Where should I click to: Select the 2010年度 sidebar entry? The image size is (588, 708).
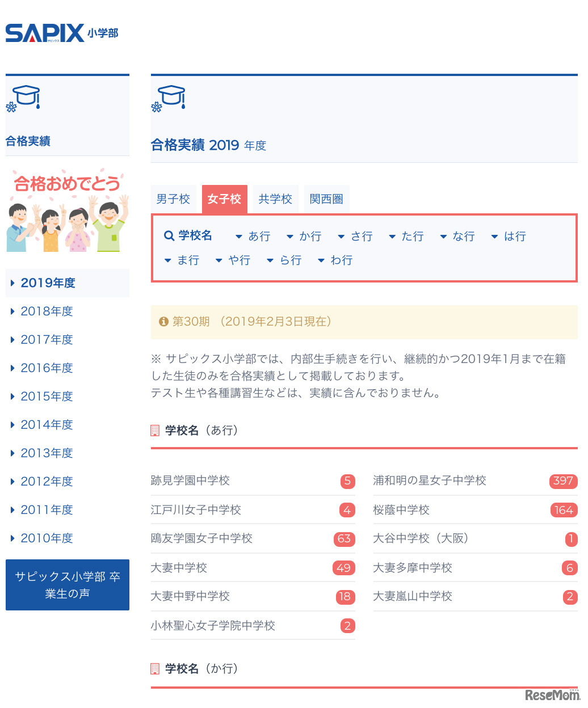click(47, 538)
